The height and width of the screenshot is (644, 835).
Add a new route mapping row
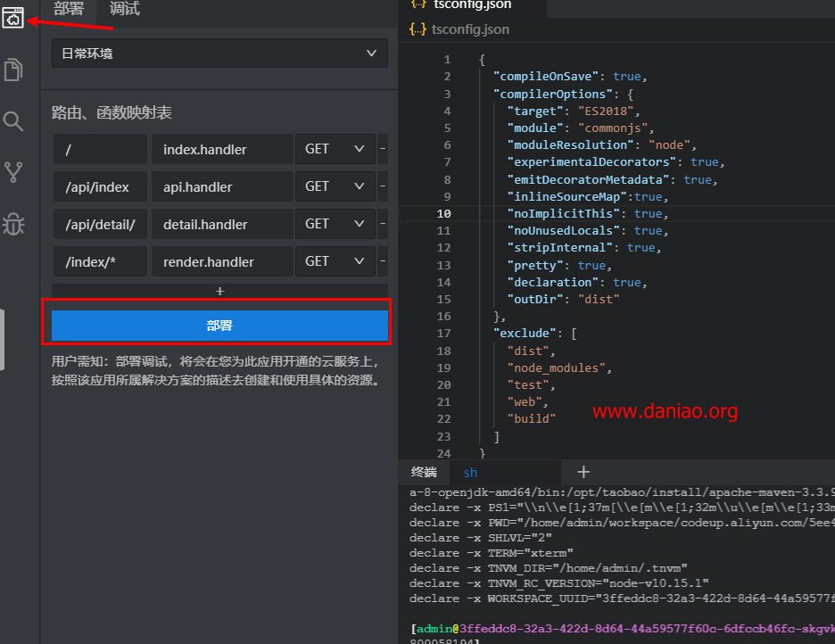pos(219,291)
